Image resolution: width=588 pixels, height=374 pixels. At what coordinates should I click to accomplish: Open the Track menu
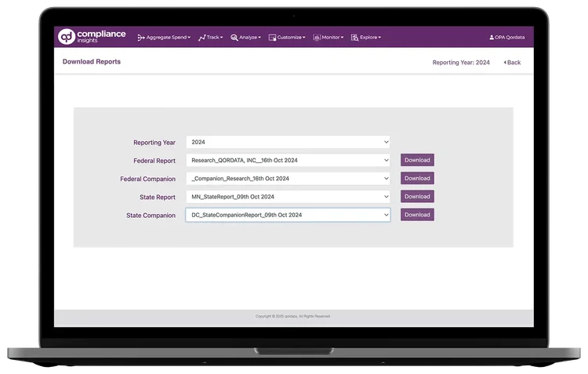click(211, 38)
